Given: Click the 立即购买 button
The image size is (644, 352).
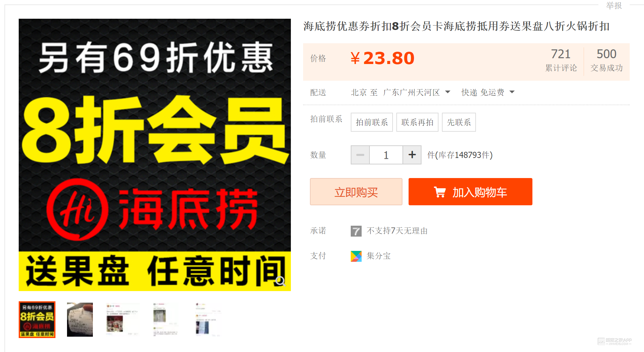Looking at the screenshot, I should coord(356,192).
